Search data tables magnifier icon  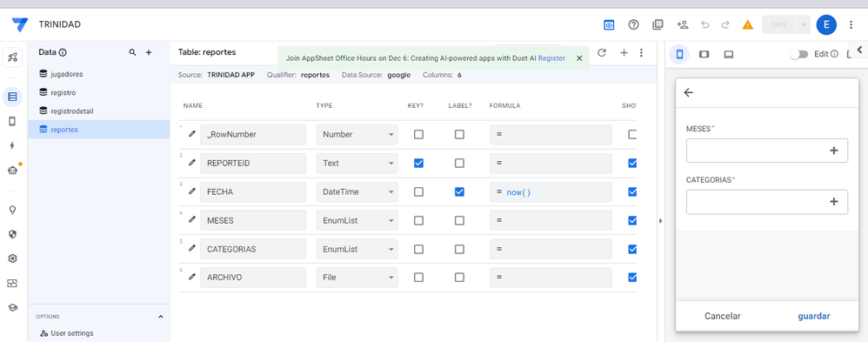coord(132,52)
